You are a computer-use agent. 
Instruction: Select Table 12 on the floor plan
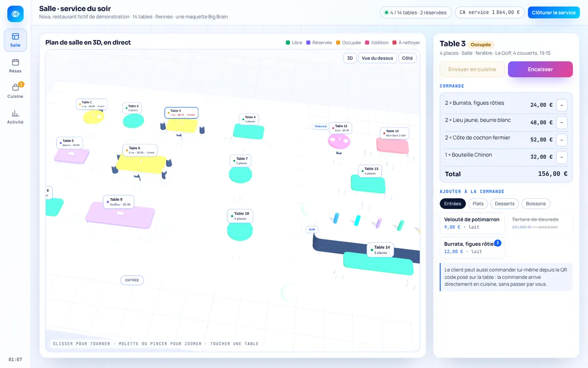(x=394, y=133)
